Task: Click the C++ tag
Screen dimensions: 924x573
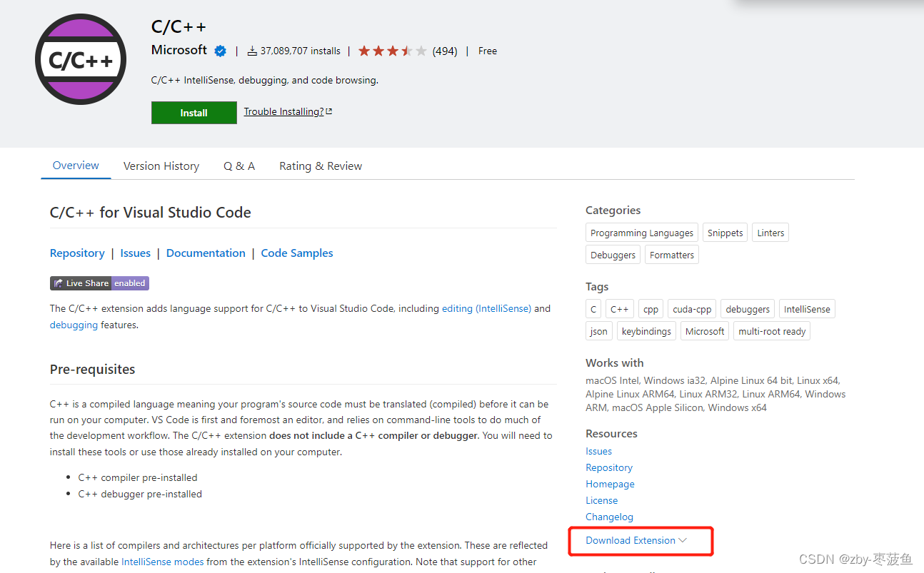Action: pos(620,309)
